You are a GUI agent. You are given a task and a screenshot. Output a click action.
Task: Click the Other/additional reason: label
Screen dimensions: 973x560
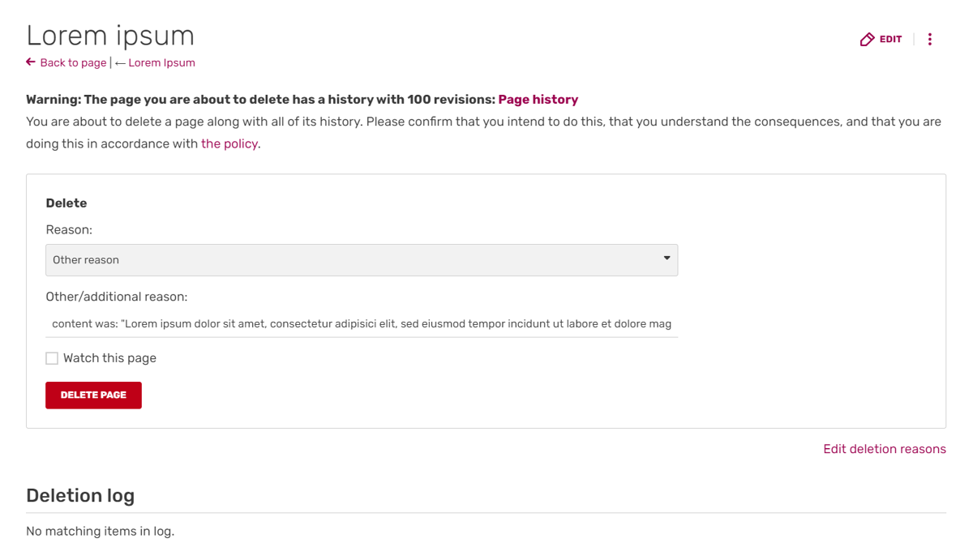[x=116, y=297]
